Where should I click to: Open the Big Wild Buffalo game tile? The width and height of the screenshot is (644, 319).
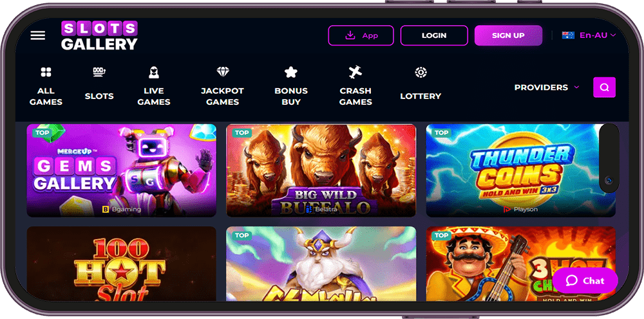(321, 170)
